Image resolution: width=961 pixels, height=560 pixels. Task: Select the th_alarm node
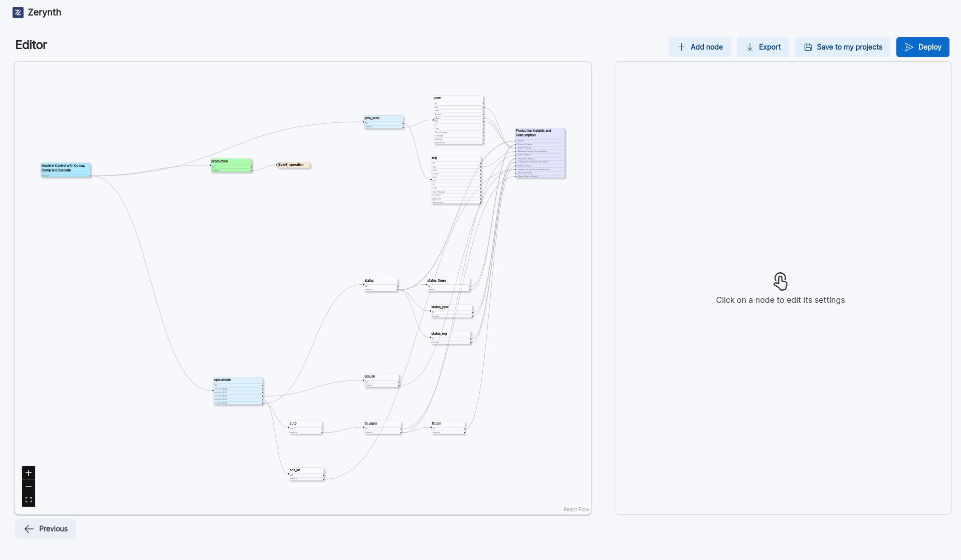pyautogui.click(x=382, y=428)
